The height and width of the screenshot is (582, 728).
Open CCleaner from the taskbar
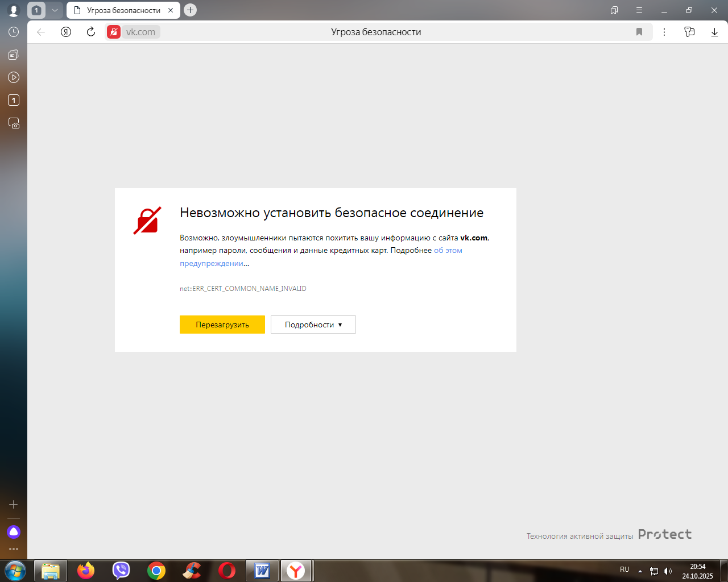tap(192, 571)
